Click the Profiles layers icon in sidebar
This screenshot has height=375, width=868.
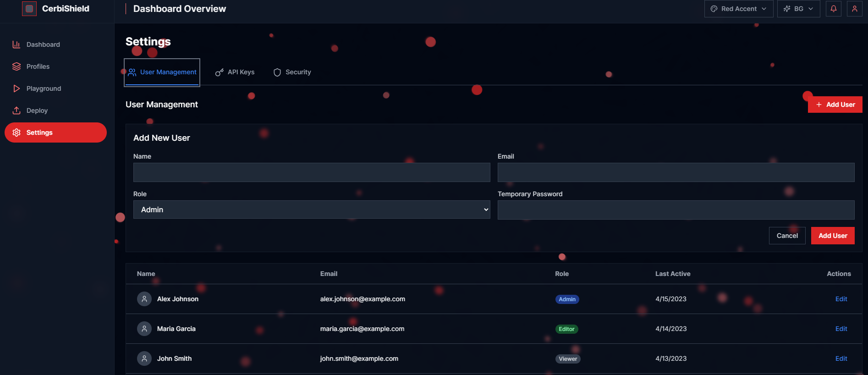tap(16, 66)
